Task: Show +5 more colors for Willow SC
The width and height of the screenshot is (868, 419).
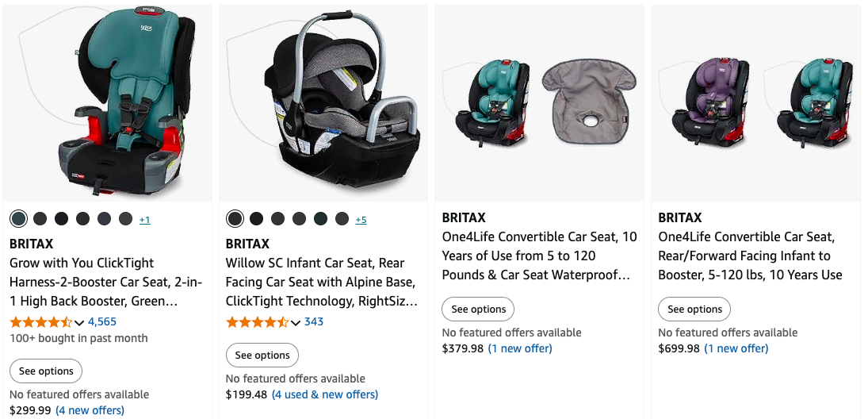Action: tap(361, 220)
